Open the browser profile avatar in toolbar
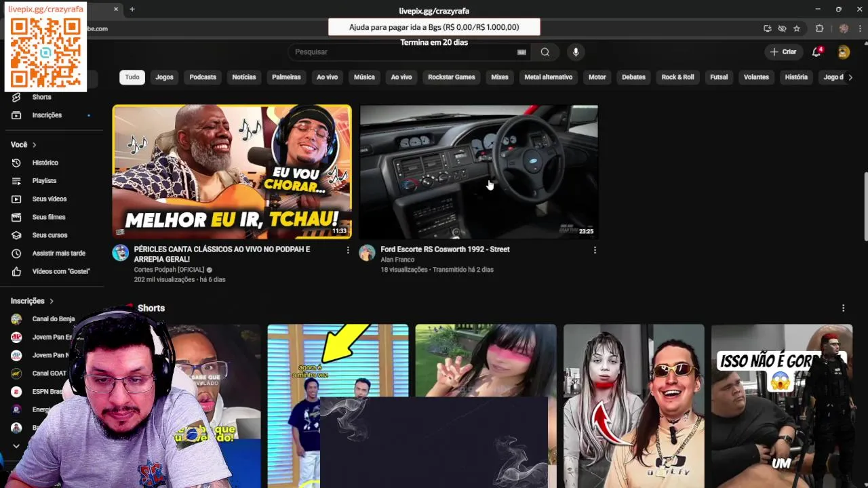868x488 pixels. [x=844, y=28]
